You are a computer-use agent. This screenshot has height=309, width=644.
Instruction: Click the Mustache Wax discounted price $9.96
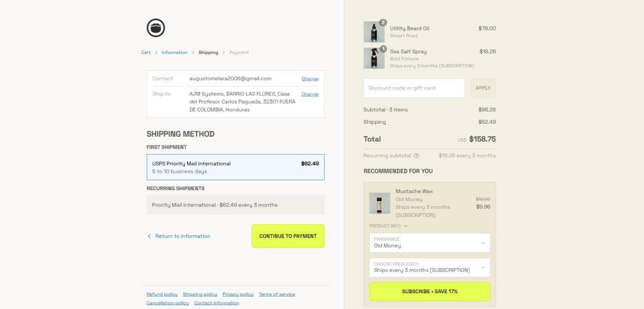coord(483,207)
